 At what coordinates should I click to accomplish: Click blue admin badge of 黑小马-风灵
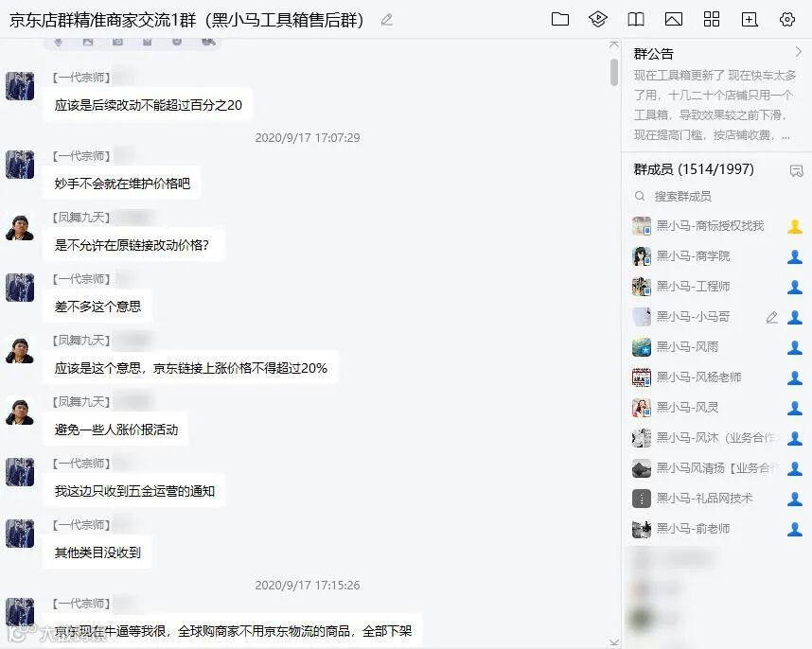tap(794, 408)
